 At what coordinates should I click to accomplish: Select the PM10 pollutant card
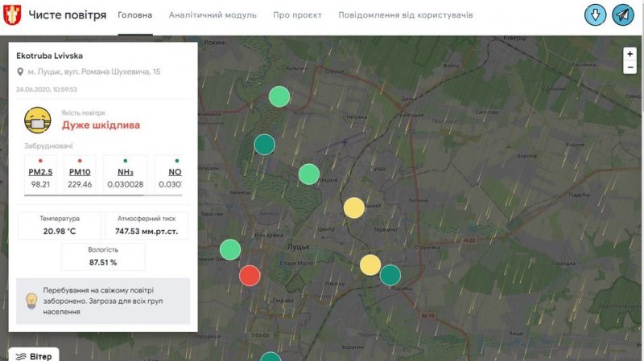pyautogui.click(x=80, y=175)
